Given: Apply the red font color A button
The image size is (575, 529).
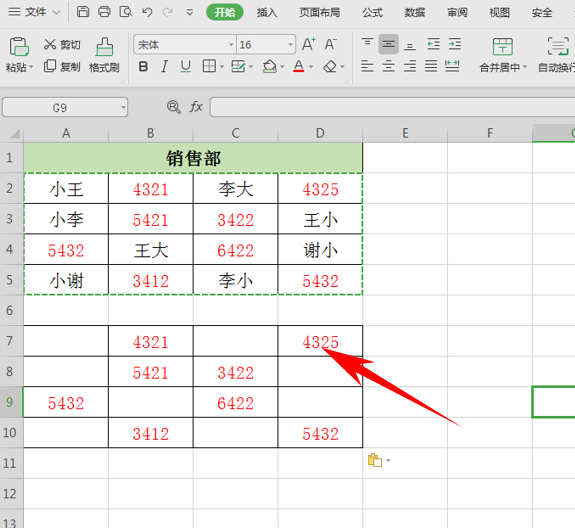Looking at the screenshot, I should coord(299,66).
